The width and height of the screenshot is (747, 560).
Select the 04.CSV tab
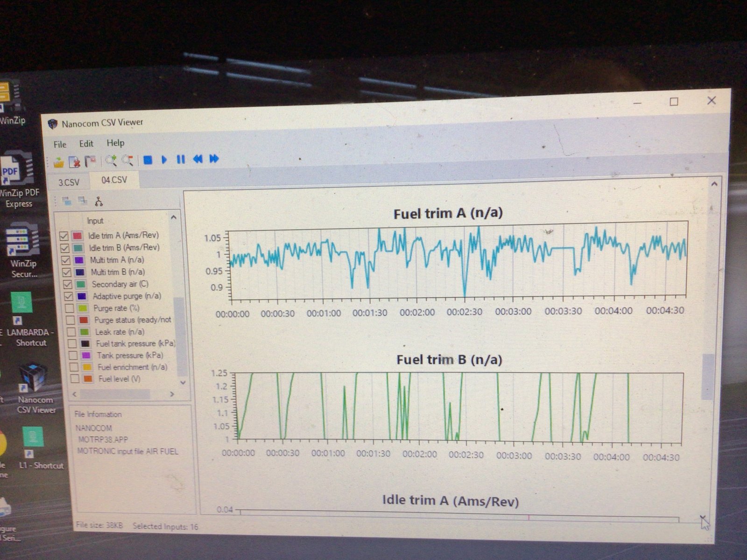[114, 180]
